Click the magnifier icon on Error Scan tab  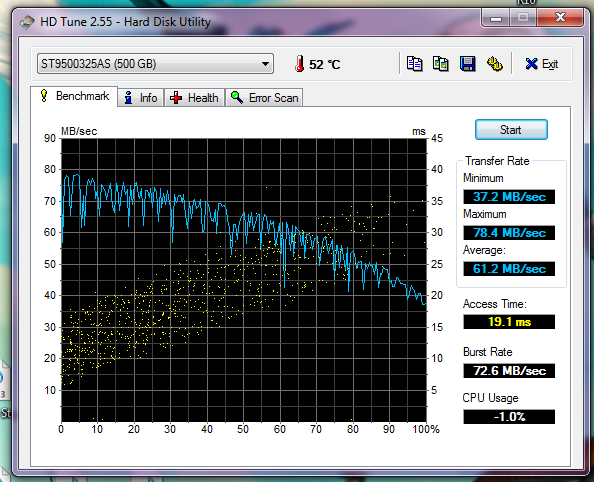tap(237, 97)
